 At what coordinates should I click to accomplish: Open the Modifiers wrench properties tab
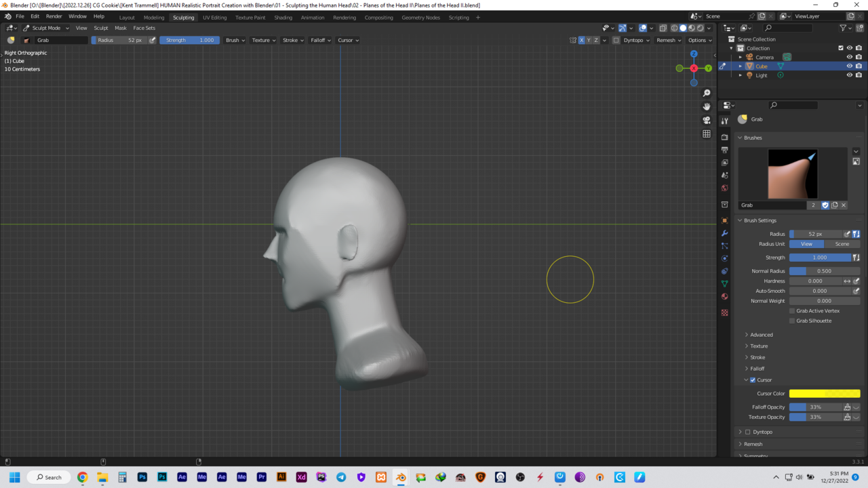tap(725, 233)
